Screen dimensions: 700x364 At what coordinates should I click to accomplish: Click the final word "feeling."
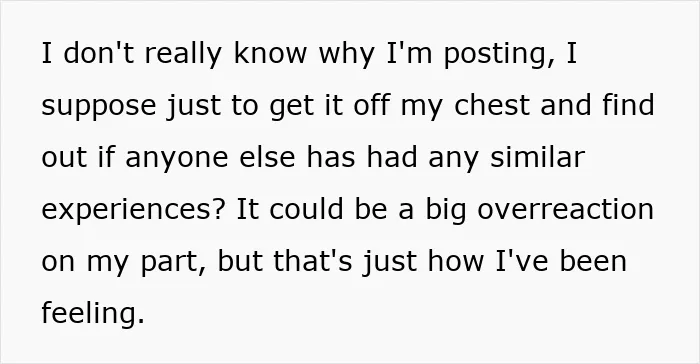[x=93, y=312]
